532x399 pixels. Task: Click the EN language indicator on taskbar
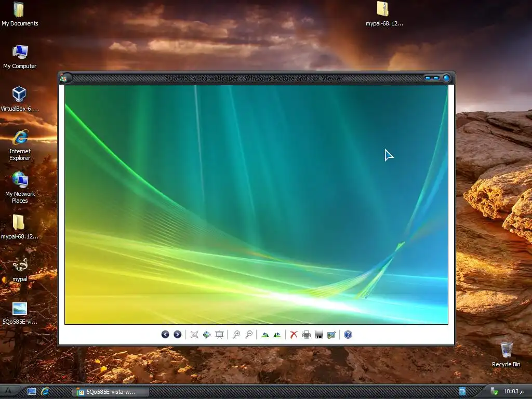pyautogui.click(x=462, y=392)
